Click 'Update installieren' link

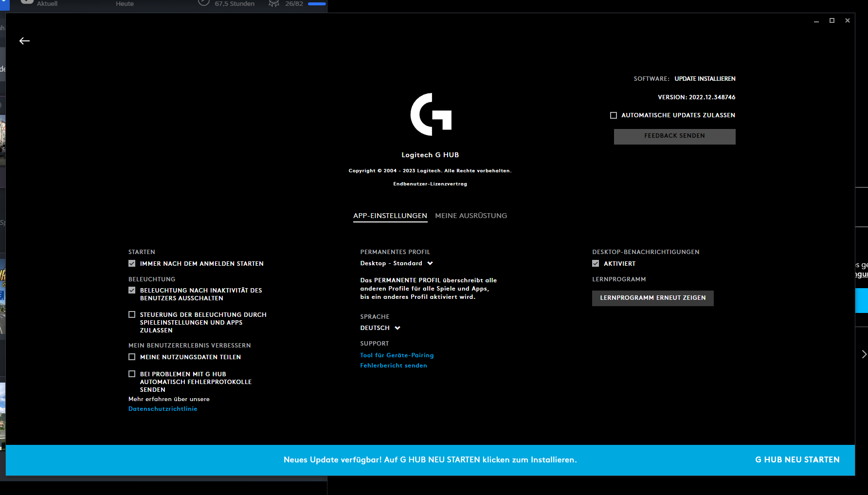[705, 79]
